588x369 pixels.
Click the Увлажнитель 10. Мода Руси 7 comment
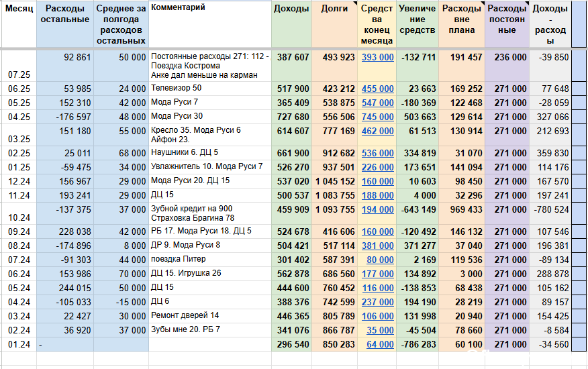tap(210, 167)
